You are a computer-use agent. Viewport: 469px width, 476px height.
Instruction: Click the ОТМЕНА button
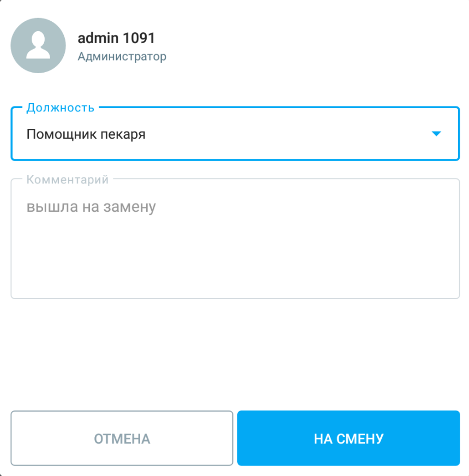(122, 438)
